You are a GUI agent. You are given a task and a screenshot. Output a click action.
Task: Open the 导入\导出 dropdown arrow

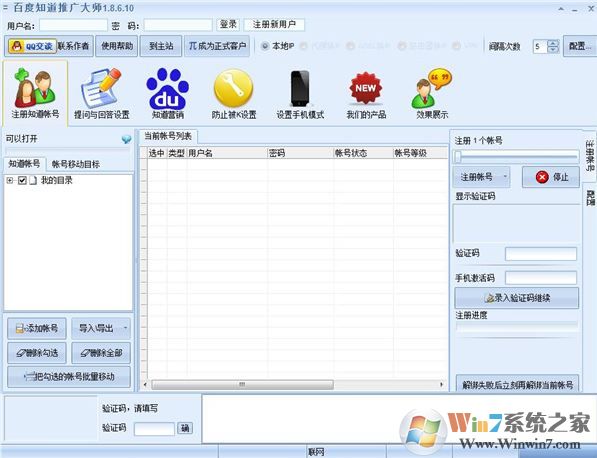(x=125, y=328)
